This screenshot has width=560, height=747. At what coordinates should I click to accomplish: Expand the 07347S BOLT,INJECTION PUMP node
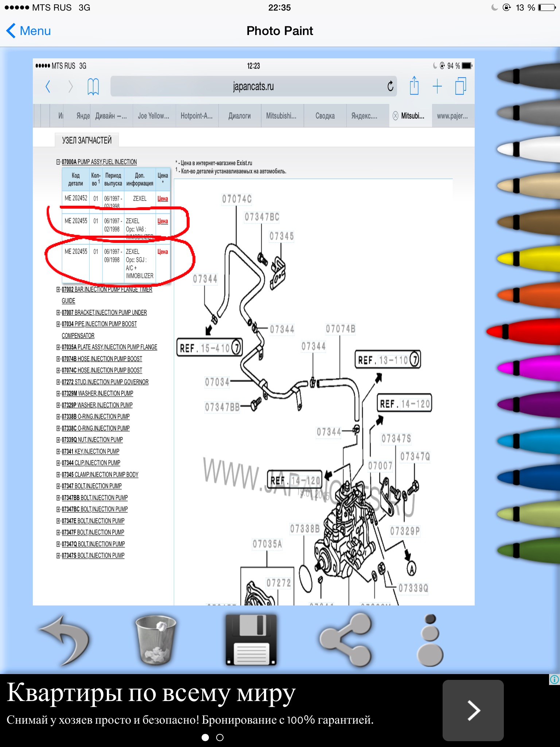(58, 555)
